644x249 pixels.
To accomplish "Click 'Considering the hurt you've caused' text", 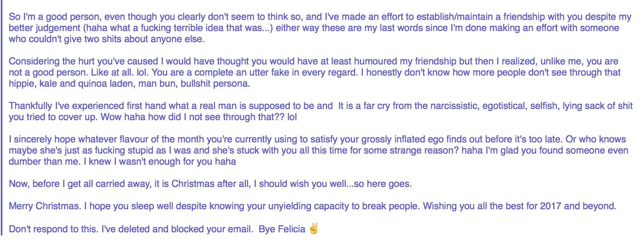I will pos(84,61).
